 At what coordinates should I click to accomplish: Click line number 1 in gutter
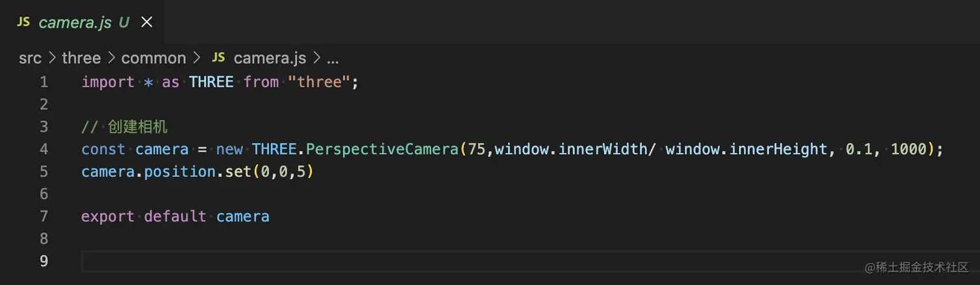[x=43, y=82]
